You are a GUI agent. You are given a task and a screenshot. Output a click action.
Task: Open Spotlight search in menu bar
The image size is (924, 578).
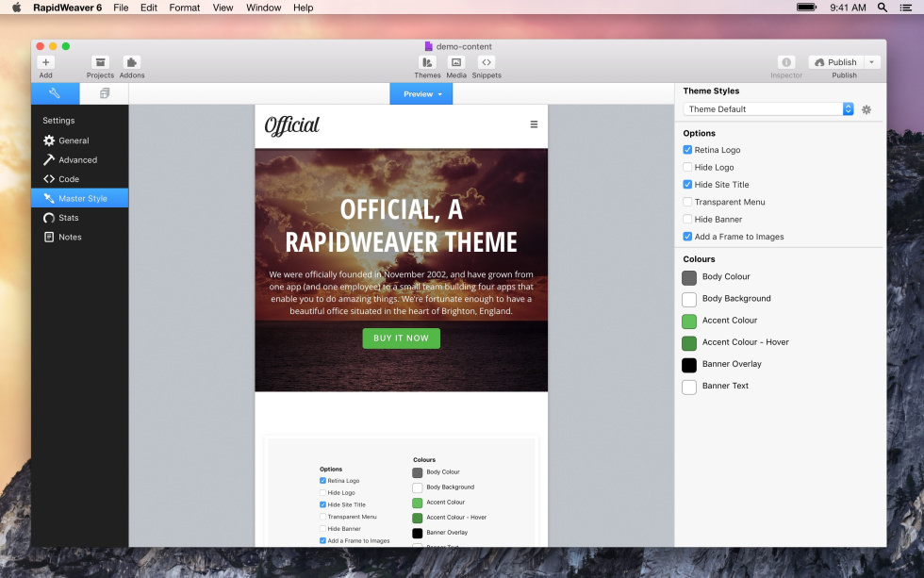coord(883,8)
